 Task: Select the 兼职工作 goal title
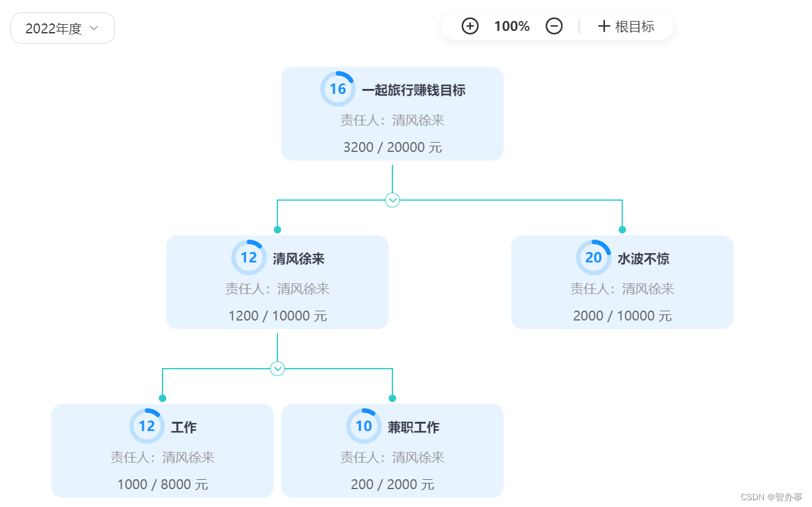[413, 427]
